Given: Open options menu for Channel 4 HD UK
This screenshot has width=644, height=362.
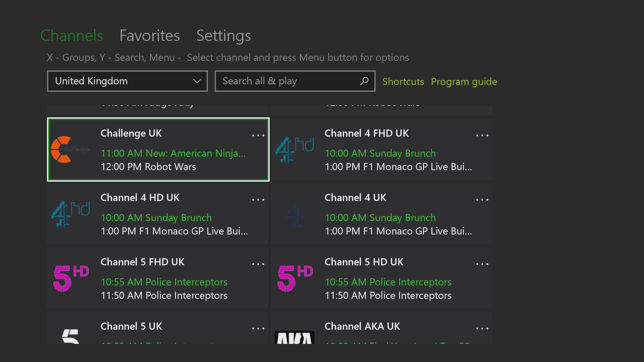Looking at the screenshot, I should 258,199.
